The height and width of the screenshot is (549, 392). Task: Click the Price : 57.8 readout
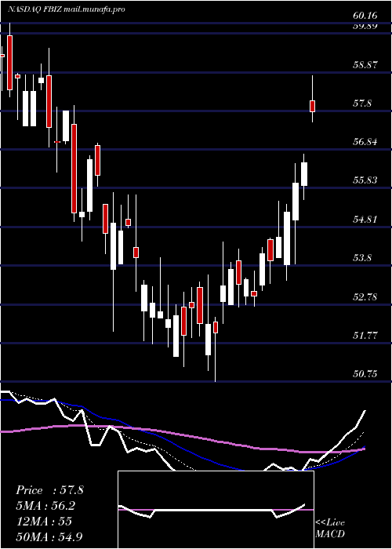click(x=49, y=490)
